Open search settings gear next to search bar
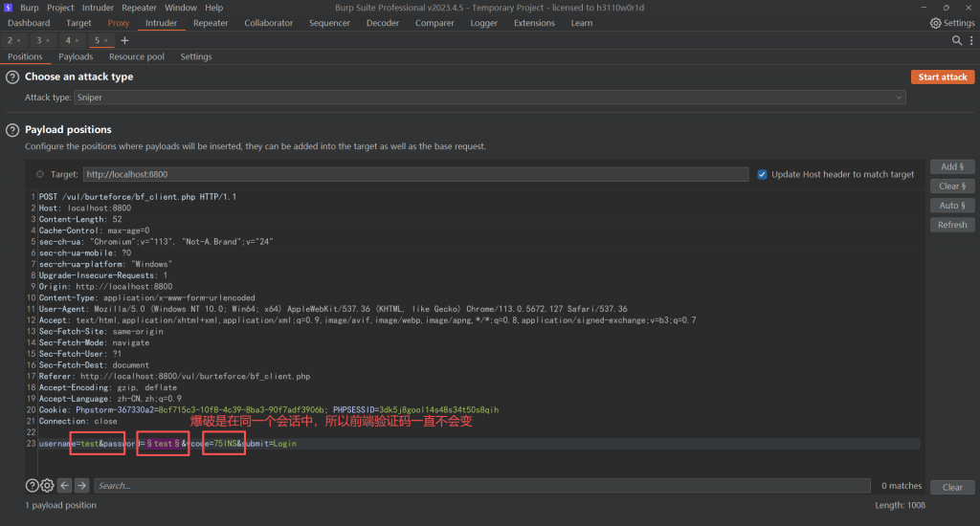 click(47, 486)
